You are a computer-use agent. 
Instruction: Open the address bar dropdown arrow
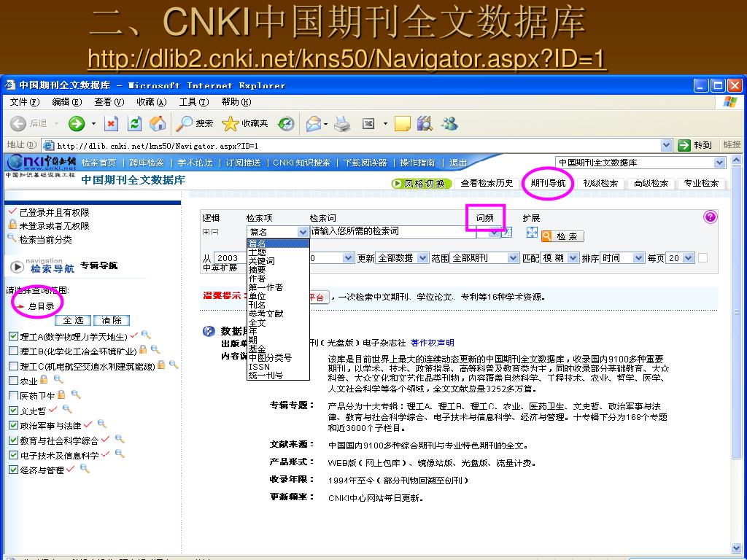[667, 145]
